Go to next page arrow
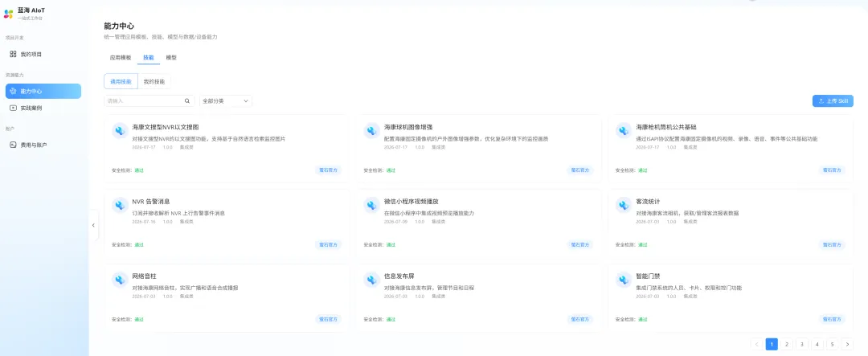 point(848,345)
